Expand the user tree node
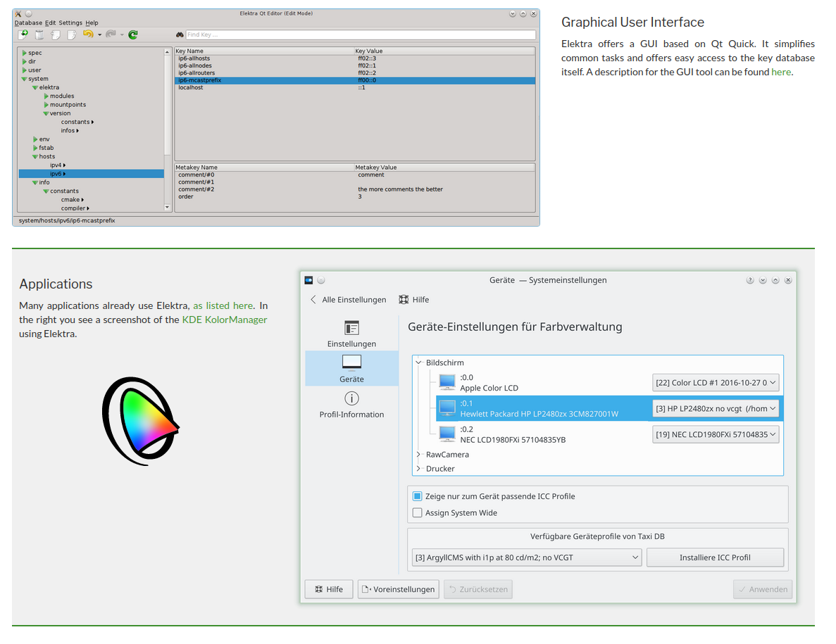Viewport: 836px width, 644px height. point(25,70)
